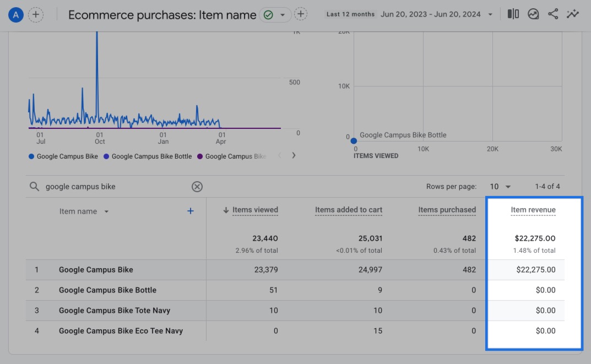Image resolution: width=591 pixels, height=364 pixels.
Task: Click the Google Campus Bike Bottle scatter point
Action: pyautogui.click(x=354, y=141)
